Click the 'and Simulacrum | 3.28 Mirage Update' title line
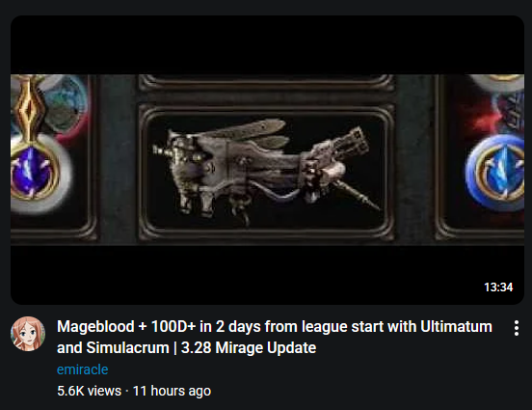Image resolution: width=532 pixels, height=410 pixels. click(187, 347)
